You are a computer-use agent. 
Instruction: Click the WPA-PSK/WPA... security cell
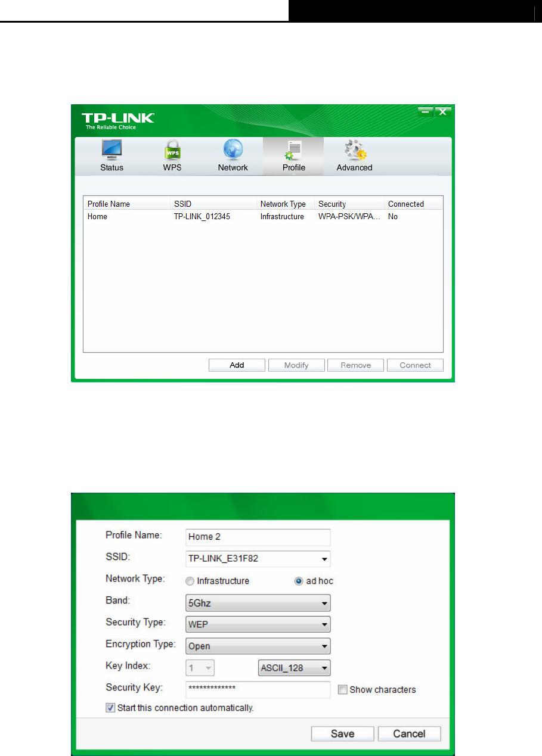tap(349, 217)
